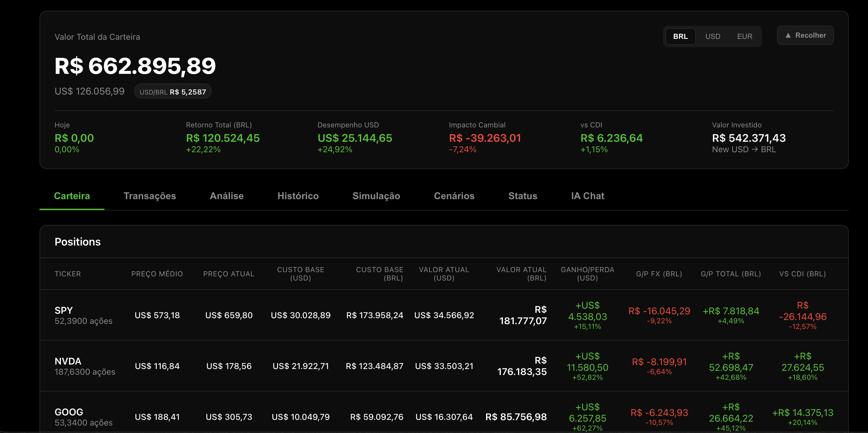The image size is (868, 433).
Task: Sort by Preço Atual column header
Action: [x=228, y=274]
